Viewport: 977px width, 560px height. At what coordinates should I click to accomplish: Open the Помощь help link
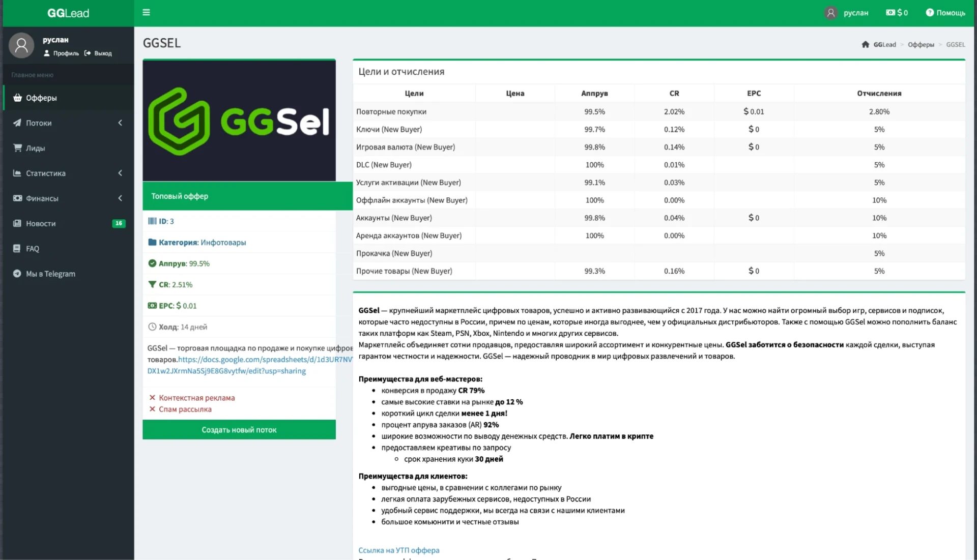(945, 13)
